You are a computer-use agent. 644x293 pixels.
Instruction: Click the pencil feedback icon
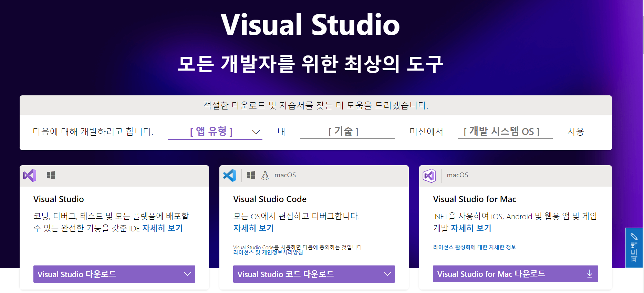(634, 237)
